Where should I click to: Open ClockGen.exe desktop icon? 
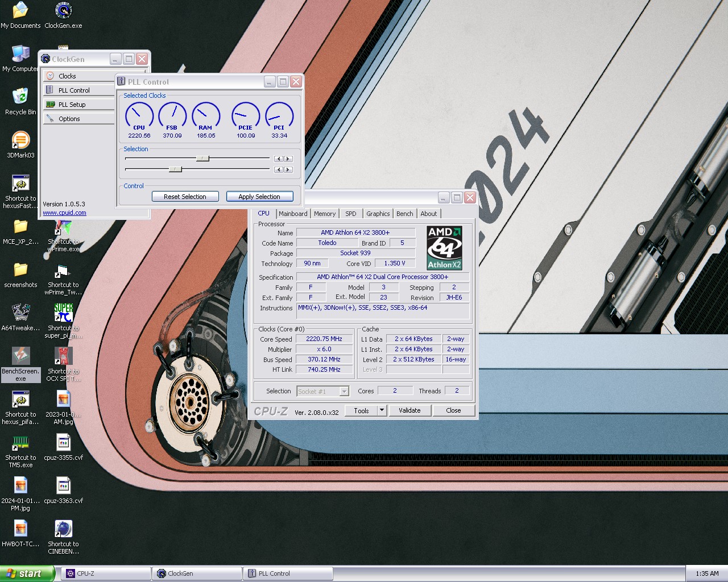pyautogui.click(x=63, y=15)
